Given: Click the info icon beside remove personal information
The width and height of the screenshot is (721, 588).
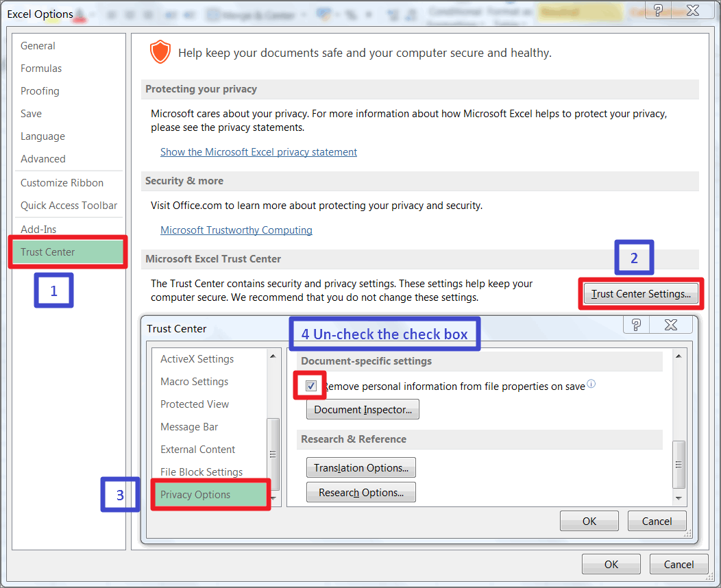Looking at the screenshot, I should pyautogui.click(x=591, y=384).
